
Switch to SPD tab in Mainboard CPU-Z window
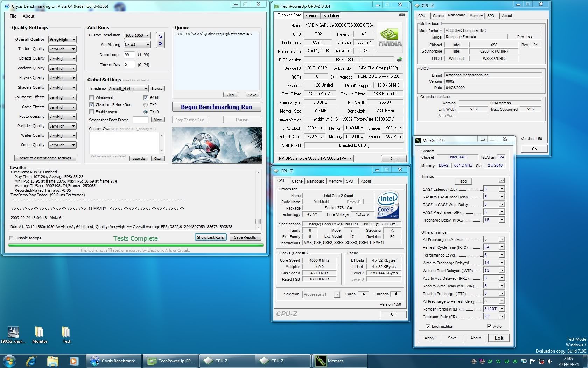coord(491,16)
